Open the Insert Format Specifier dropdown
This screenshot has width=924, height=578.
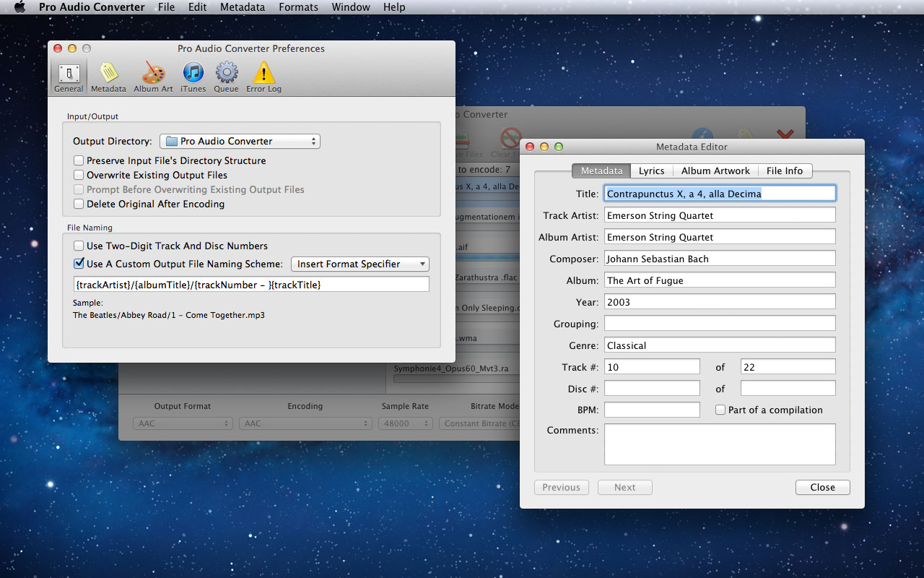coord(359,264)
